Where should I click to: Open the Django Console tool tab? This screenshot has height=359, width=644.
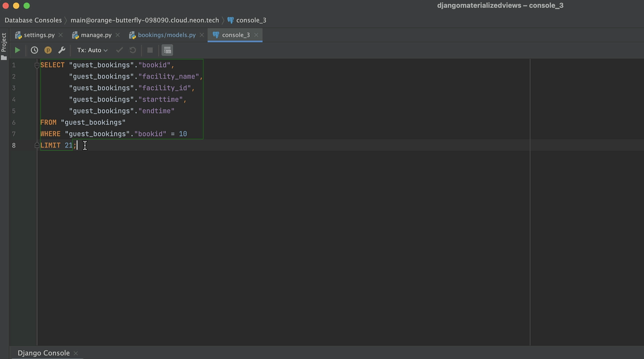[43, 353]
